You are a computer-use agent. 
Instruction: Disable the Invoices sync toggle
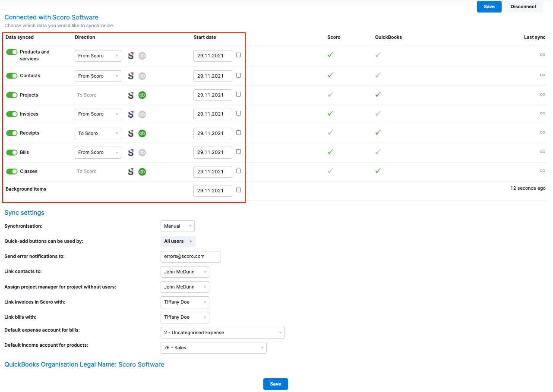(12, 114)
